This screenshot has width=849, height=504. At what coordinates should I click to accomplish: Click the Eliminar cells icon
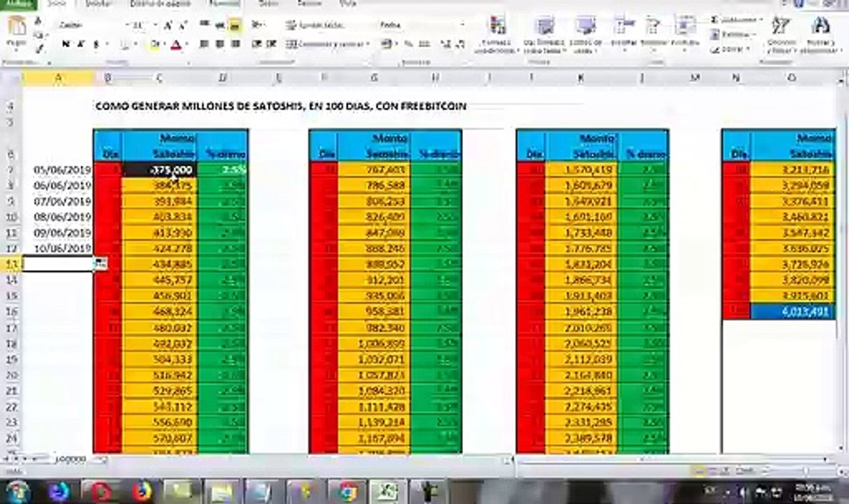pos(654,25)
